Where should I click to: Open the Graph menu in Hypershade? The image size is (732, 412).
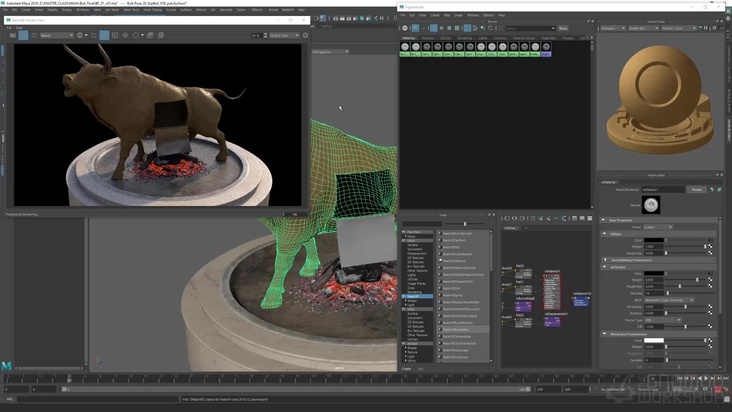tap(458, 15)
